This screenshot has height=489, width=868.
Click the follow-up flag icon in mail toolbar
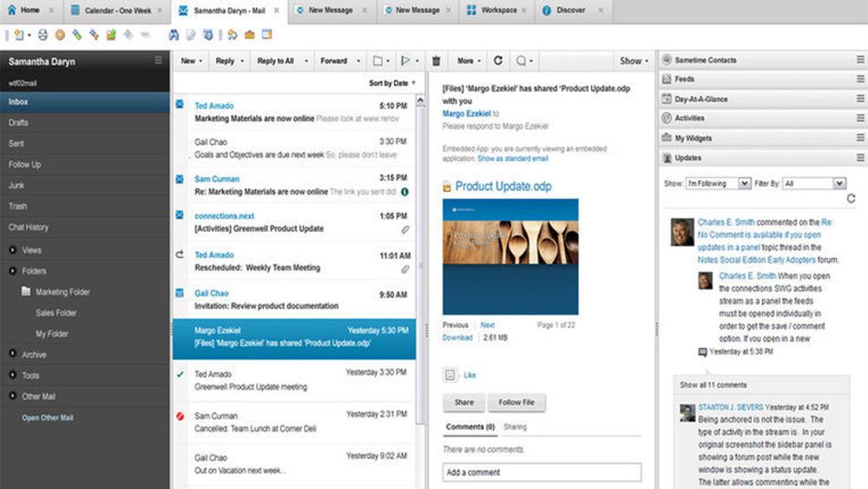click(405, 60)
